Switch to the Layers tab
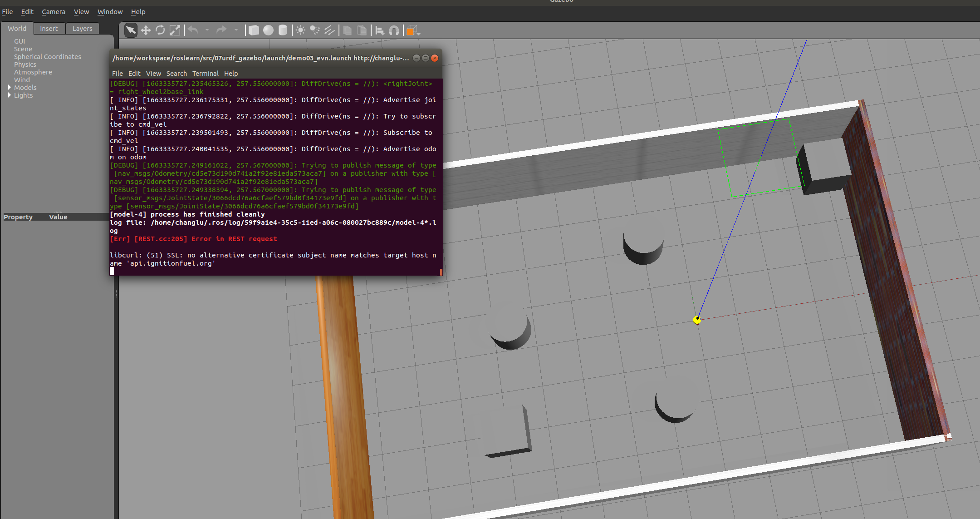This screenshot has width=980, height=519. click(83, 29)
